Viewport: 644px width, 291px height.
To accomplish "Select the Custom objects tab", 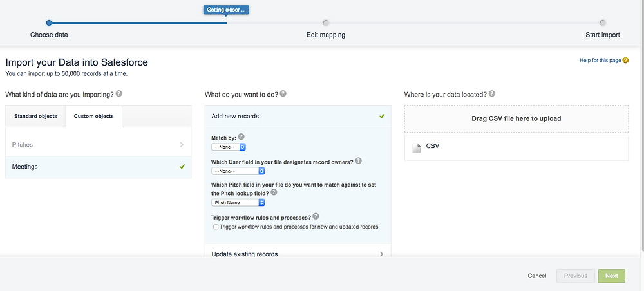I will coord(93,116).
